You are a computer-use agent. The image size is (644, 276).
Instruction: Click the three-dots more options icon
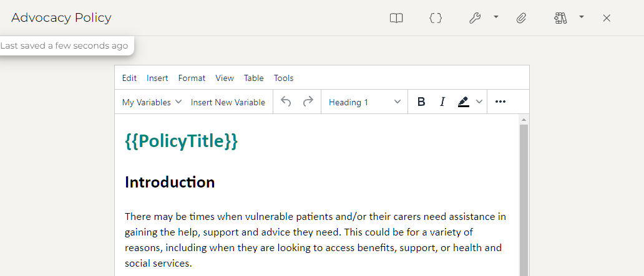coord(500,102)
